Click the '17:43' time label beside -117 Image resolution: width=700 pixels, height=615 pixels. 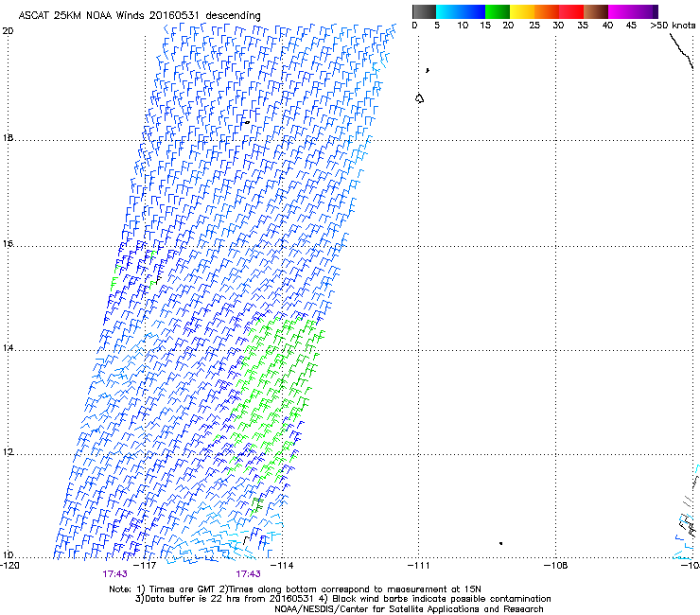point(114,574)
